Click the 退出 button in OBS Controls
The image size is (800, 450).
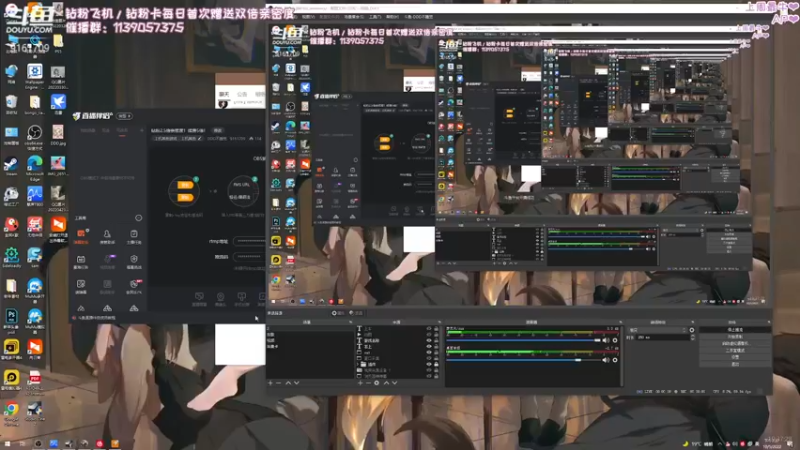735,364
